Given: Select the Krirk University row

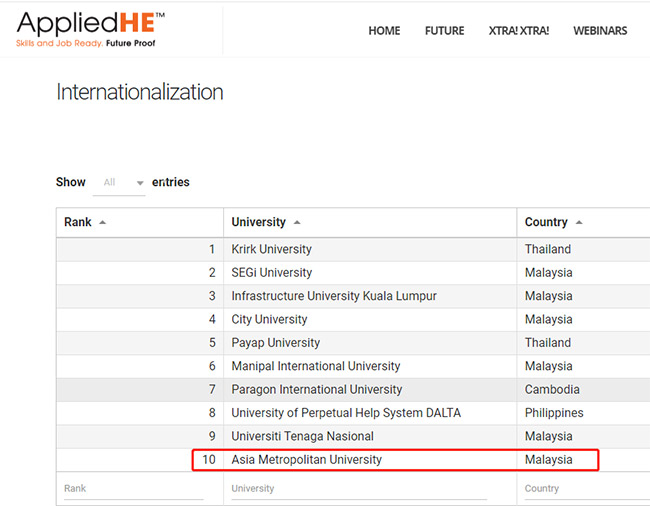Looking at the screenshot, I should [353, 249].
